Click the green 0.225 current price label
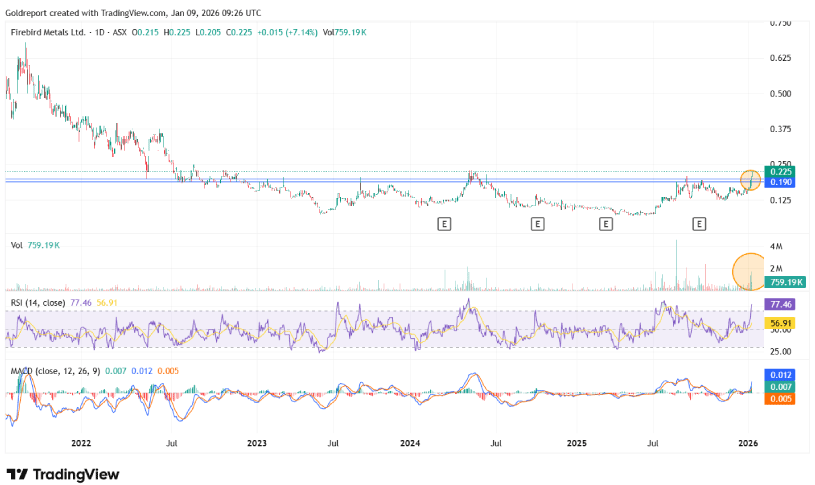The height and width of the screenshot is (485, 815). tap(779, 171)
